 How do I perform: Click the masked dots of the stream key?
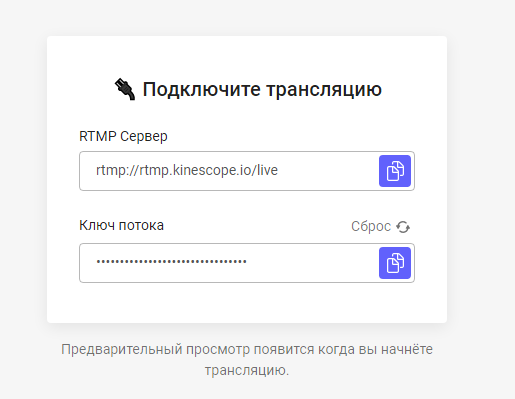(171, 262)
